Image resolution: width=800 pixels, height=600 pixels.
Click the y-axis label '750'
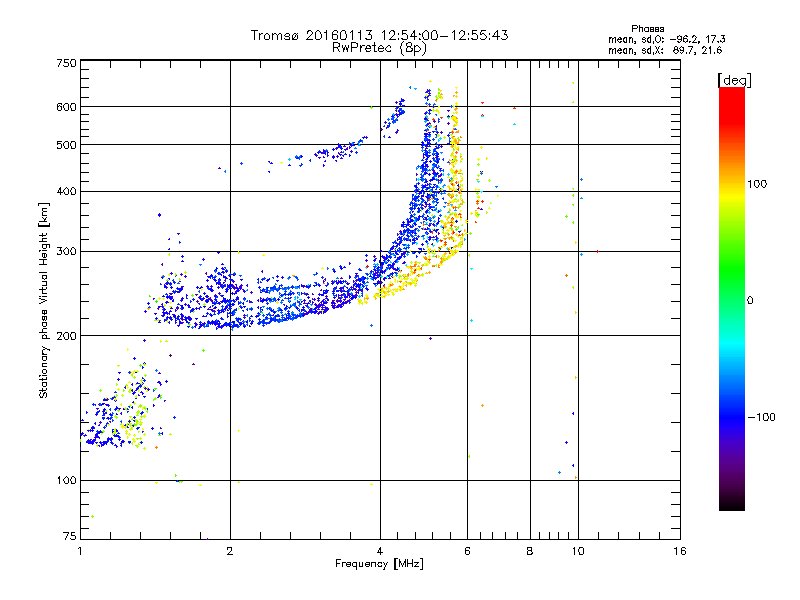(66, 63)
